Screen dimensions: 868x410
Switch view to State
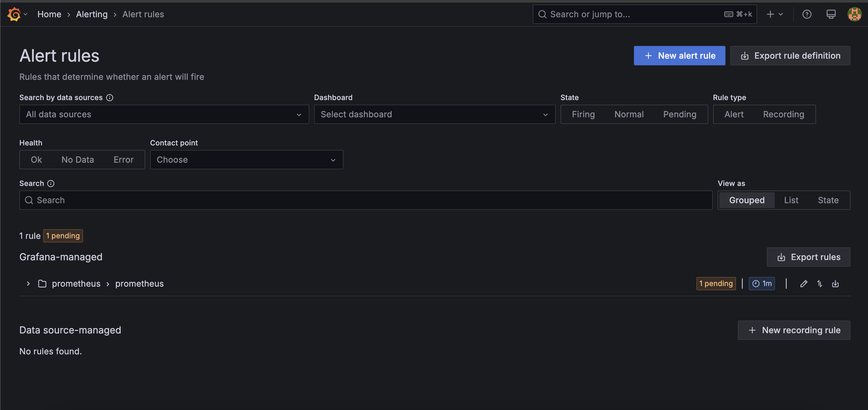[x=828, y=200]
